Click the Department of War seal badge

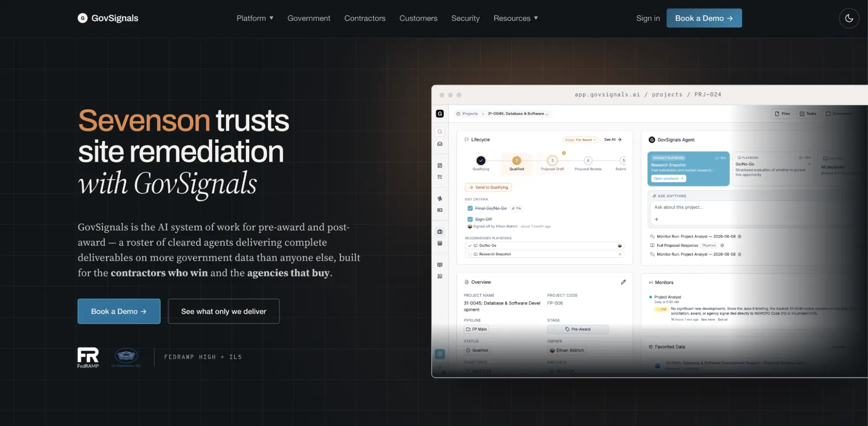(126, 357)
